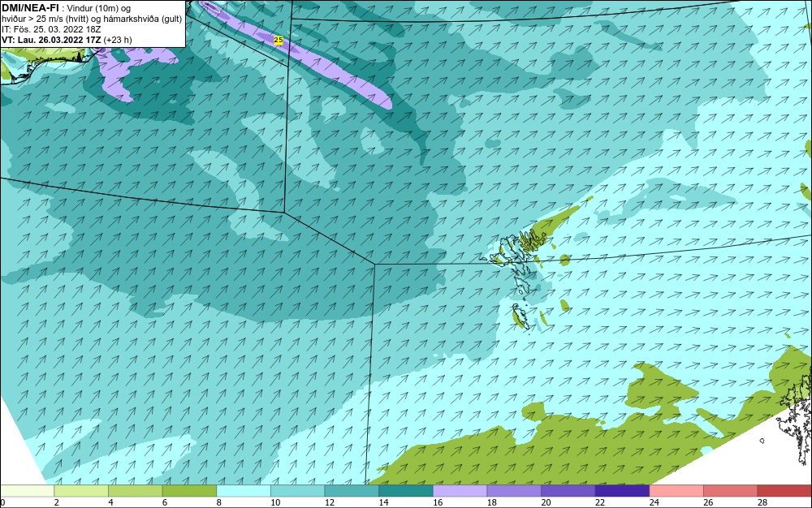812x508 pixels.
Task: Click the '(+23 h)' forecast offset text
Action: (x=118, y=40)
